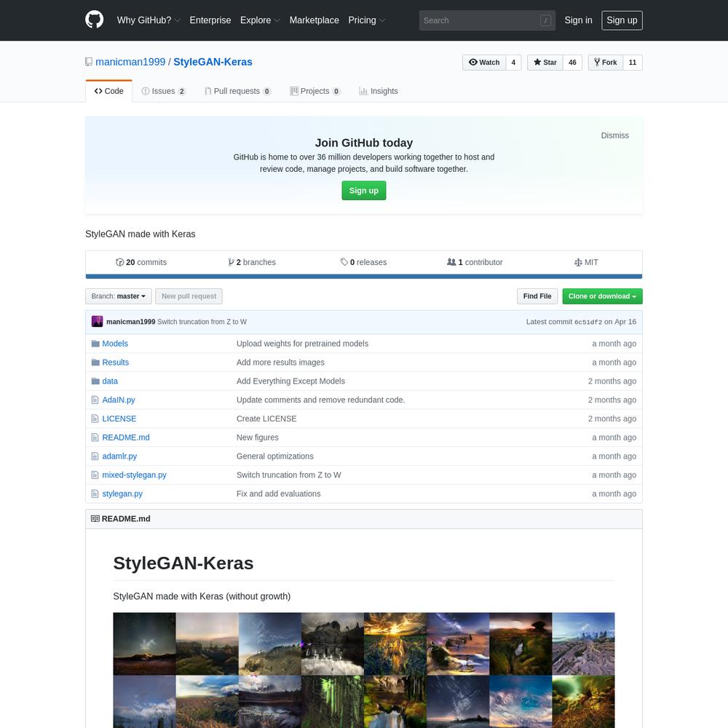
Task: Open commit message 'Fix and add evaluations'
Action: click(278, 494)
